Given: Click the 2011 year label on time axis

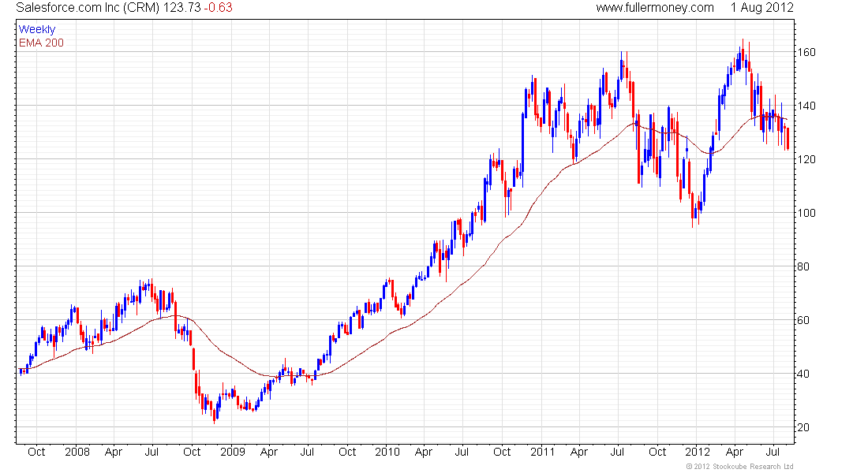Looking at the screenshot, I should 543,452.
